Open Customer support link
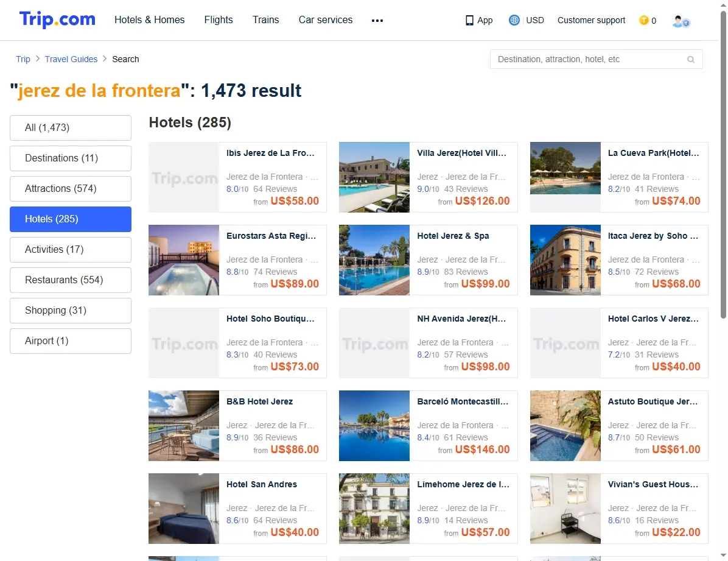 [591, 20]
